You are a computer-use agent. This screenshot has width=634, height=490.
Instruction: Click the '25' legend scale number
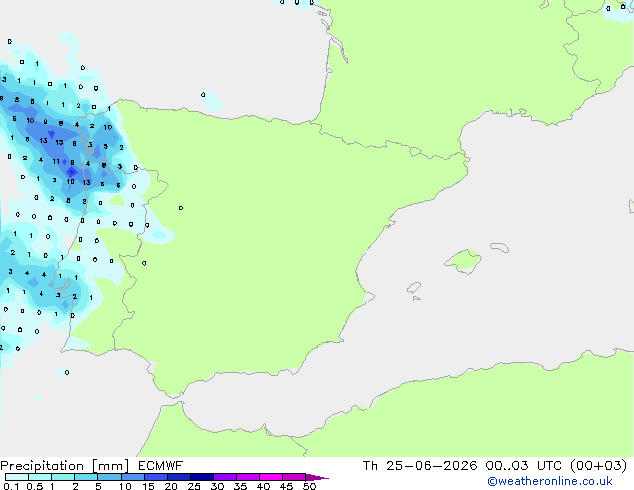pos(194,486)
